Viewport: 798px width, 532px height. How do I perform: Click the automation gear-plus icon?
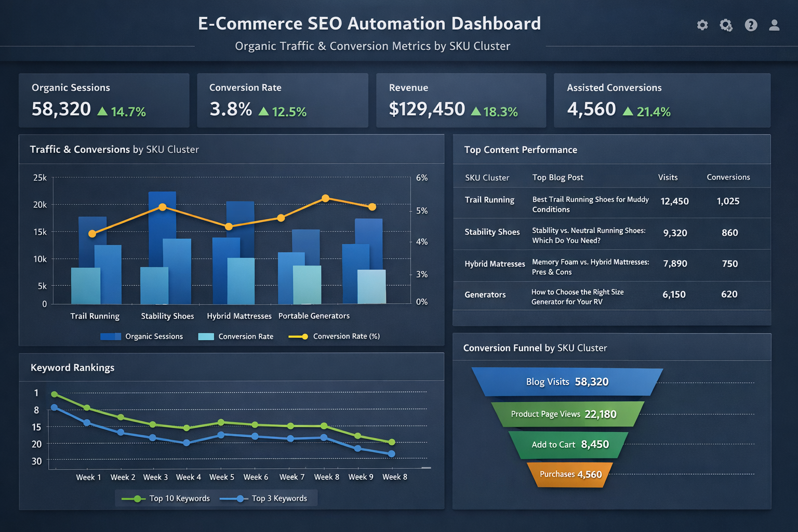tap(726, 25)
